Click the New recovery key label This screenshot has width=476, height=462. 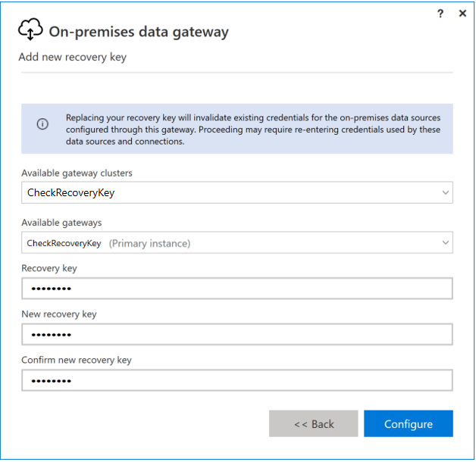click(59, 314)
